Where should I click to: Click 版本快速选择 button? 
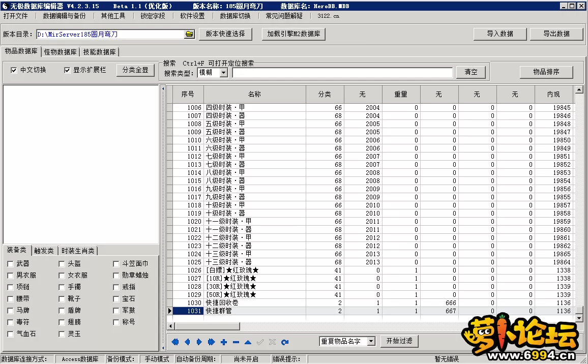click(225, 34)
